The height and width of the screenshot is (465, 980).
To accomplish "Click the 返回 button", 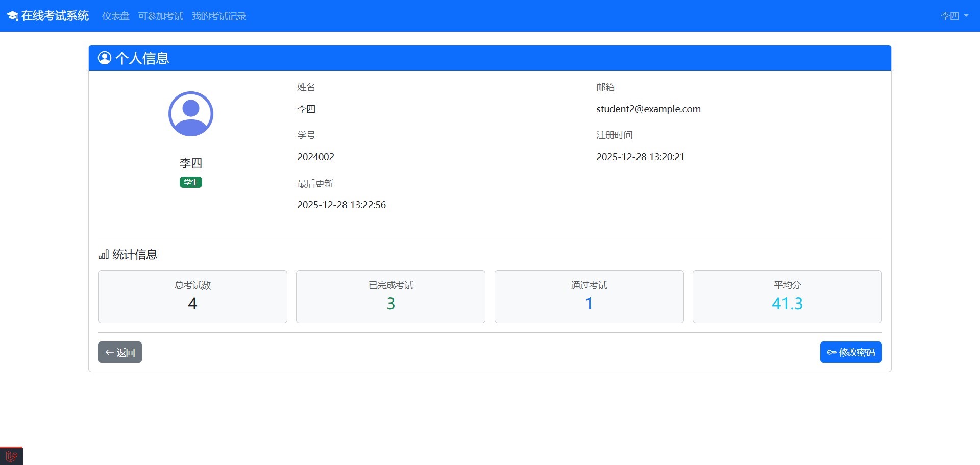I will pos(120,352).
